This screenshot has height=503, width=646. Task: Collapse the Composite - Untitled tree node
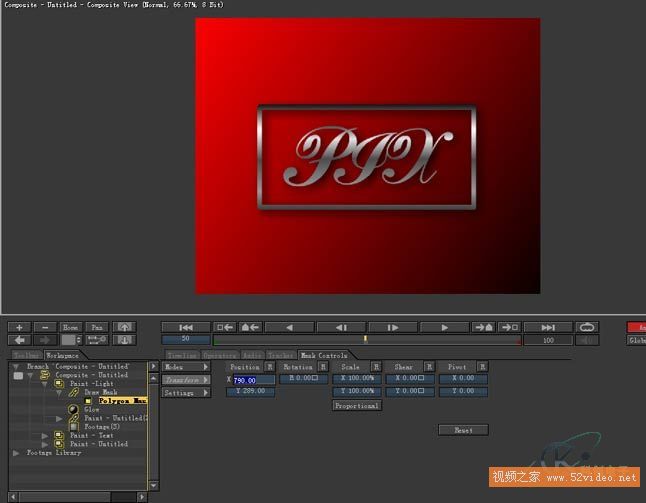click(x=30, y=375)
